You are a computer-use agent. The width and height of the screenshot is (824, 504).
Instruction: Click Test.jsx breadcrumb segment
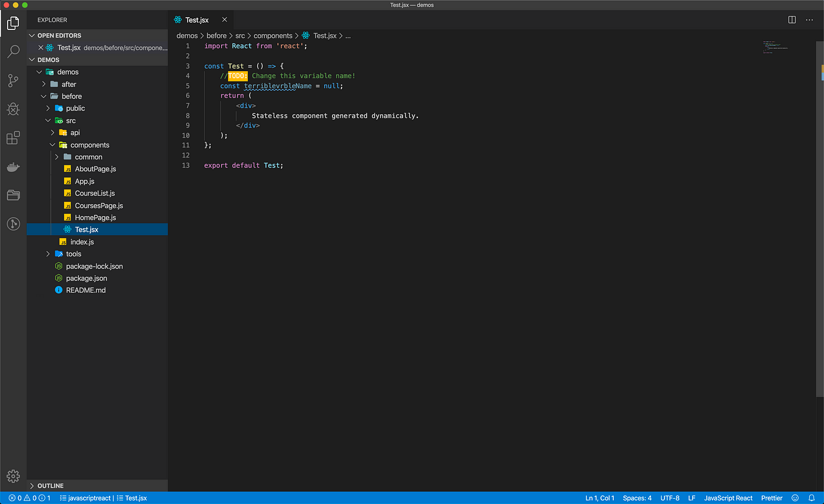pos(319,36)
